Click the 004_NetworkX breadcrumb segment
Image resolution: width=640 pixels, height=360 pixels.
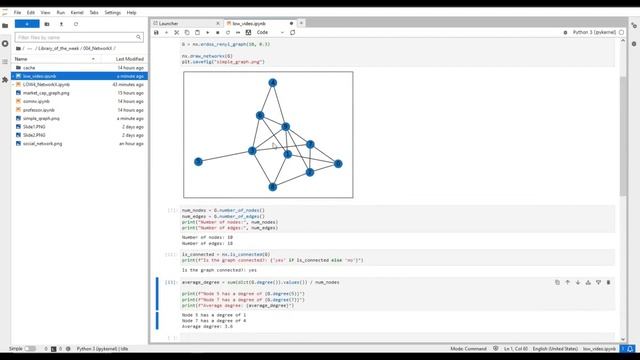tap(97, 49)
